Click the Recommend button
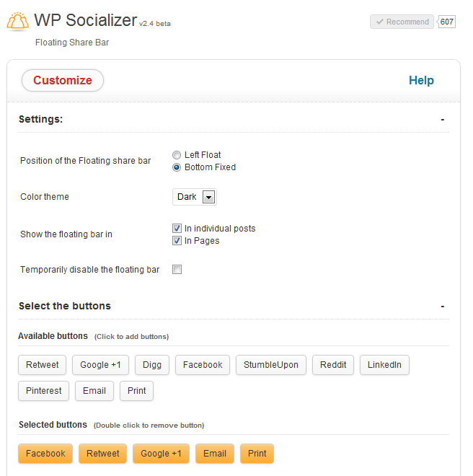473x476 pixels. [402, 22]
